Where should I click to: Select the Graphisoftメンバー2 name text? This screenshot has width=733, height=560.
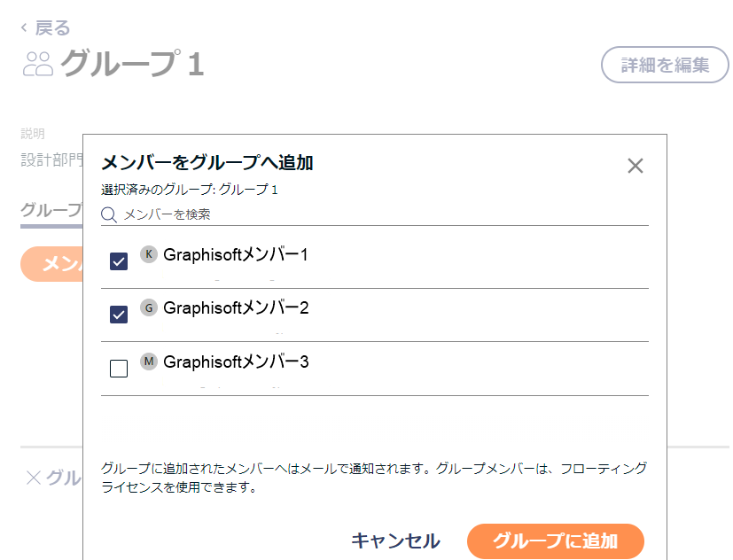[x=236, y=308]
